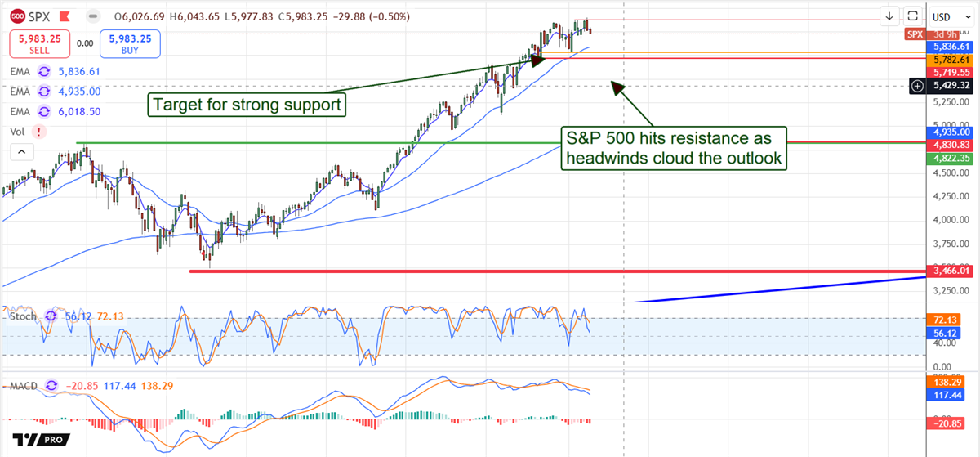This screenshot has height=457, width=980.
Task: Click the TradingView PRO logo
Action: point(41,439)
